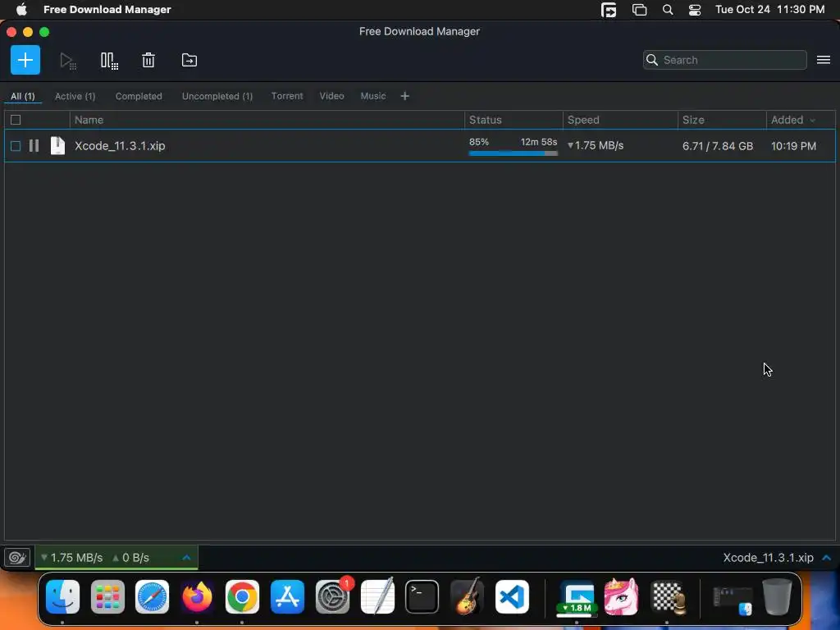Open Free Download Manager menu bar item
Image resolution: width=840 pixels, height=630 pixels.
coord(107,10)
